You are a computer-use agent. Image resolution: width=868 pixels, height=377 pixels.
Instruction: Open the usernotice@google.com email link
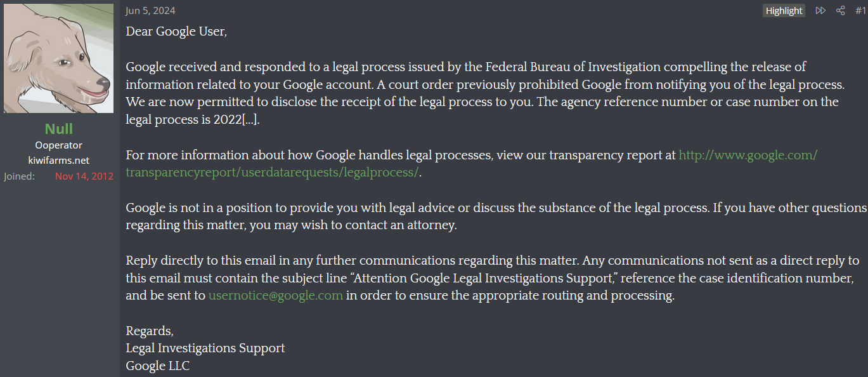click(276, 296)
